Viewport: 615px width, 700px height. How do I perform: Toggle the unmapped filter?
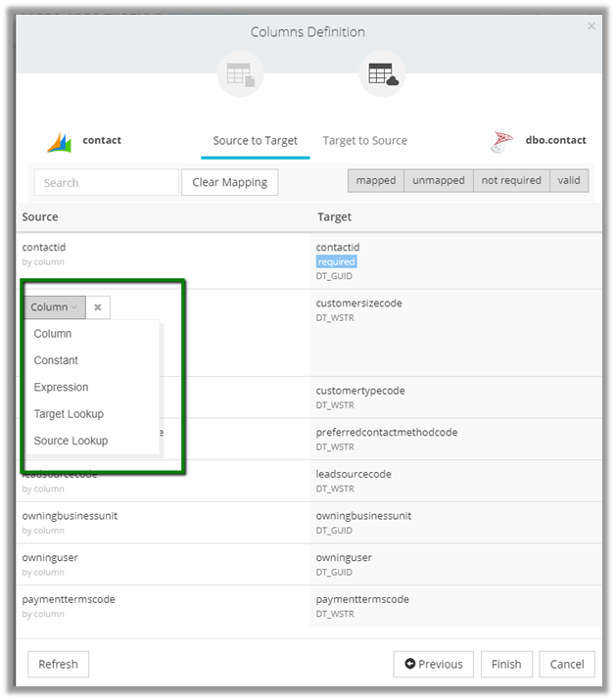click(438, 181)
